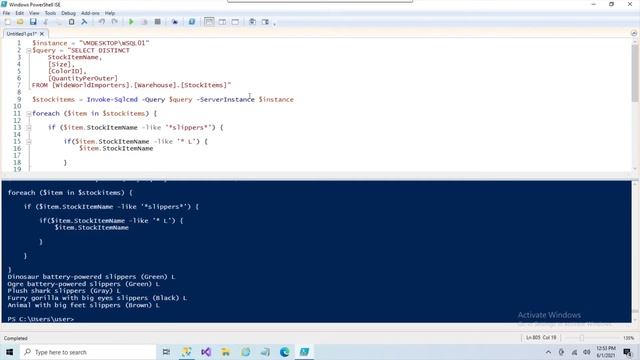Click the 'PS C:\Users\user>' console prompt

point(41,319)
